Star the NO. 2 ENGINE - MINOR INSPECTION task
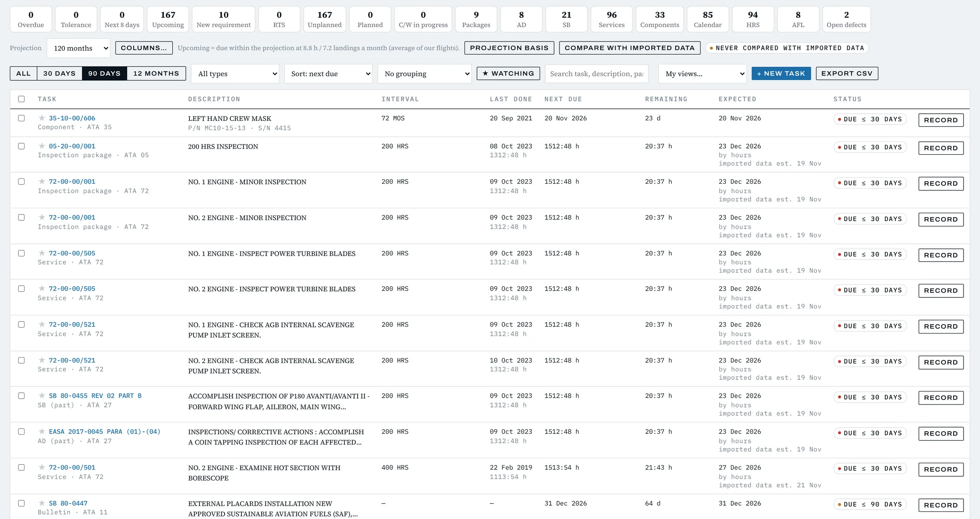Viewport: 980px width, 519px height. point(42,218)
